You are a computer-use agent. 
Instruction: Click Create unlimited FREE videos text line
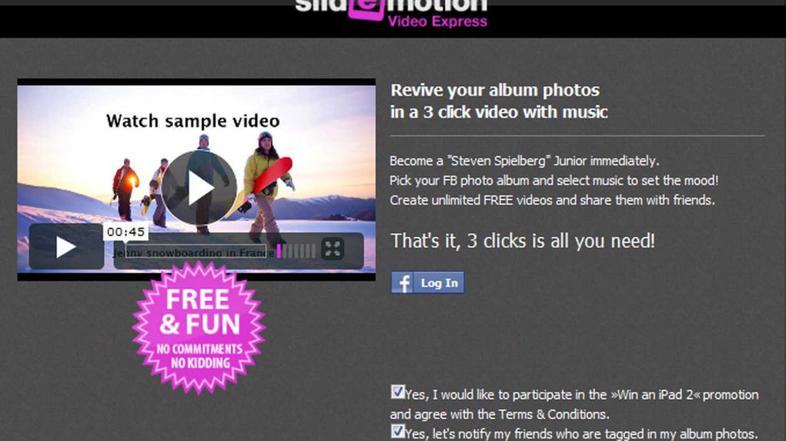552,200
